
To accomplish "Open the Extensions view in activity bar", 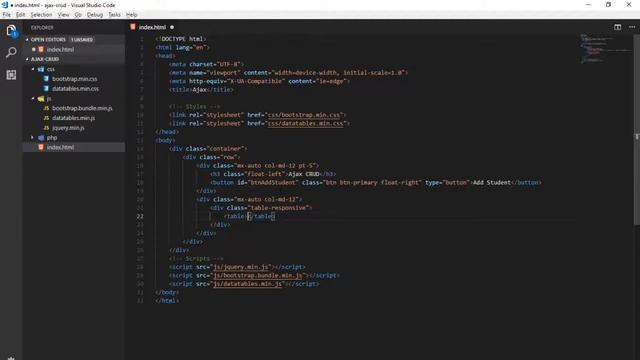I will click(x=11, y=75).
